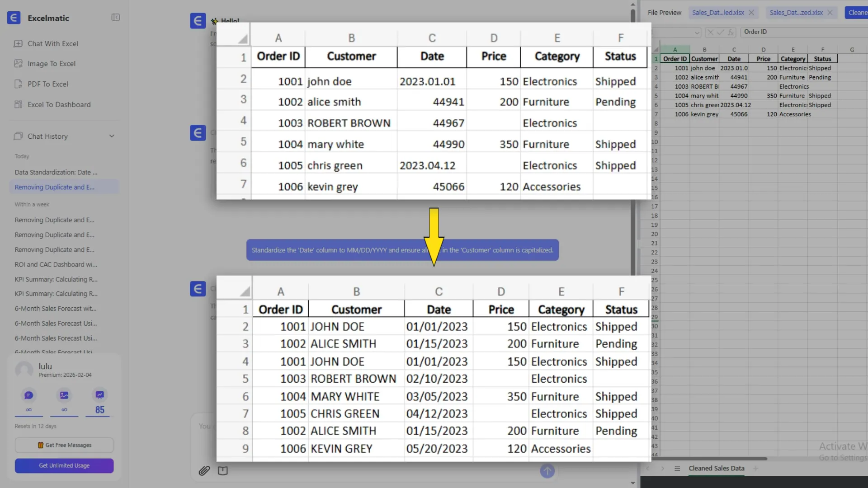868x488 pixels.
Task: Open the cell name box dropdown
Action: [697, 32]
